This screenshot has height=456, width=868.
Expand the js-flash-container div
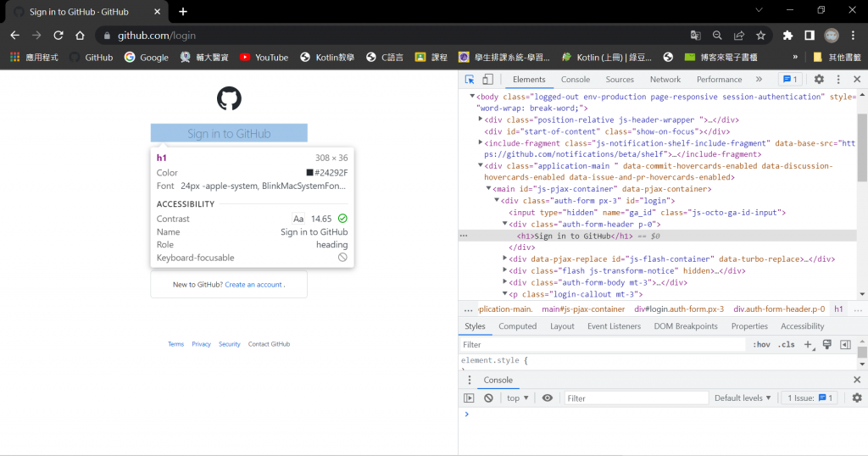click(x=505, y=259)
